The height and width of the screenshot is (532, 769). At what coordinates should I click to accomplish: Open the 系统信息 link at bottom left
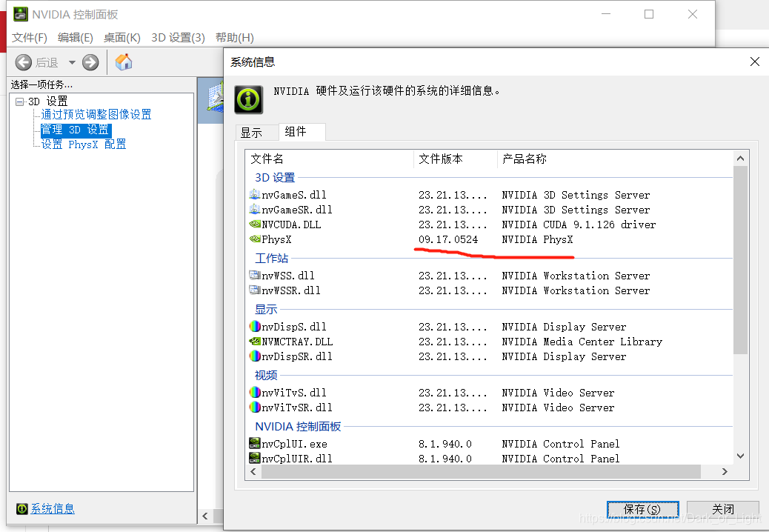click(x=53, y=508)
